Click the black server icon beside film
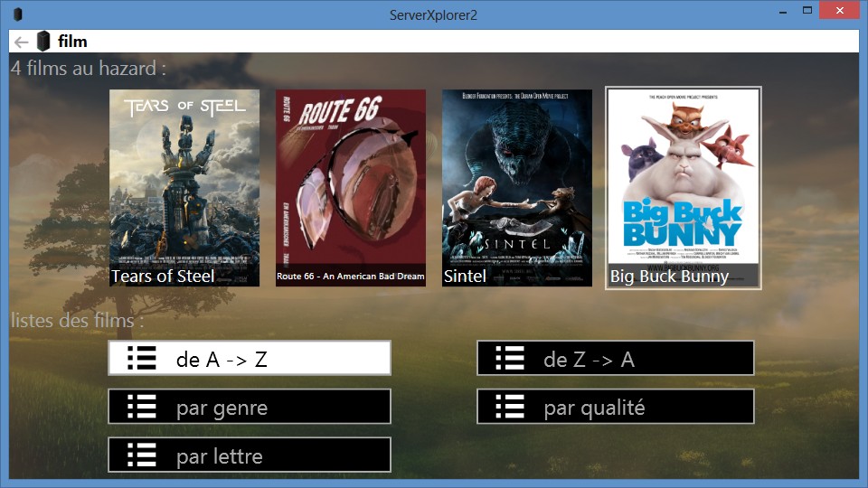The image size is (868, 488). (43, 41)
